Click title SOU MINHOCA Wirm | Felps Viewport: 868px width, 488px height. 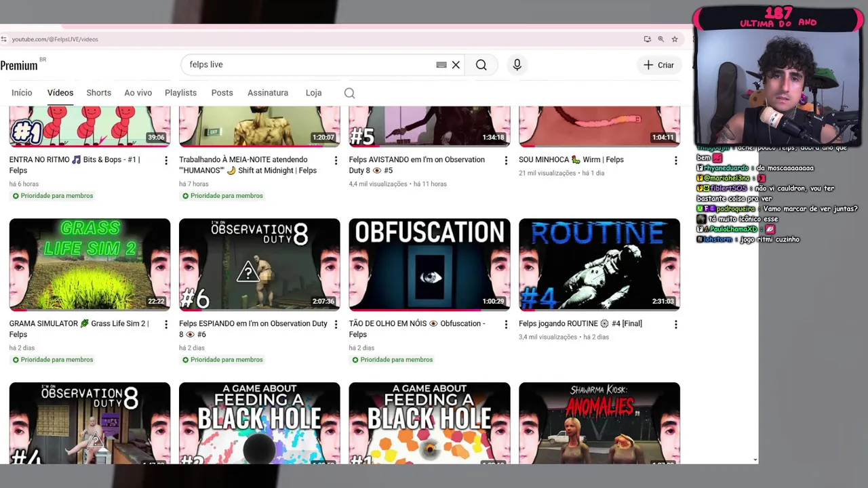point(571,160)
